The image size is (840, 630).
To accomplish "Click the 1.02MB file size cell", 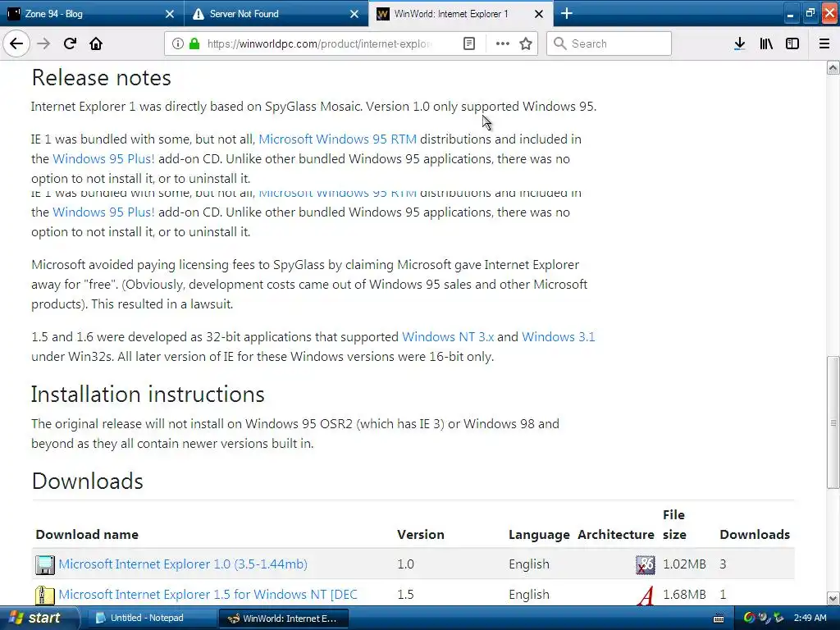I will click(x=684, y=564).
